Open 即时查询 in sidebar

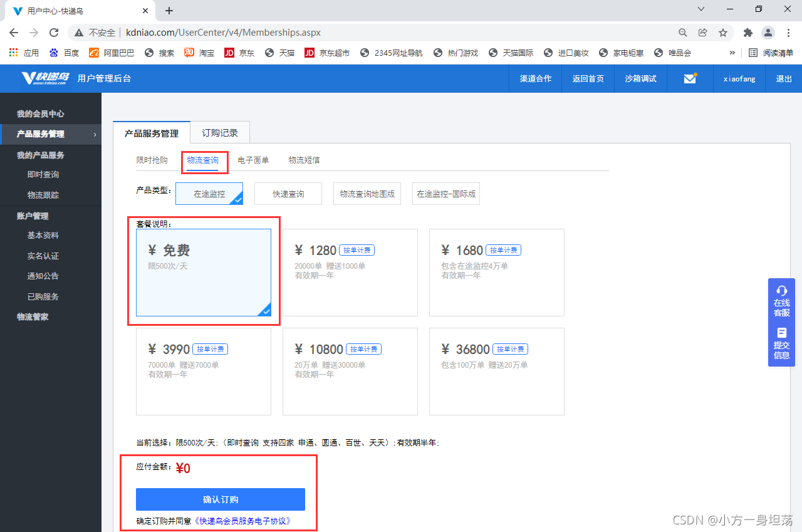[43, 175]
